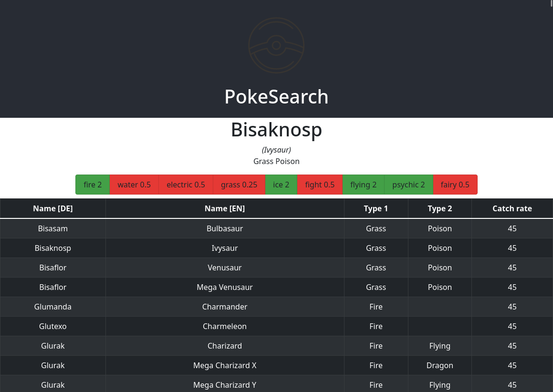Image resolution: width=553 pixels, height=392 pixels.
Task: Click Poison in the Bulbasaur row
Action: [x=440, y=229]
